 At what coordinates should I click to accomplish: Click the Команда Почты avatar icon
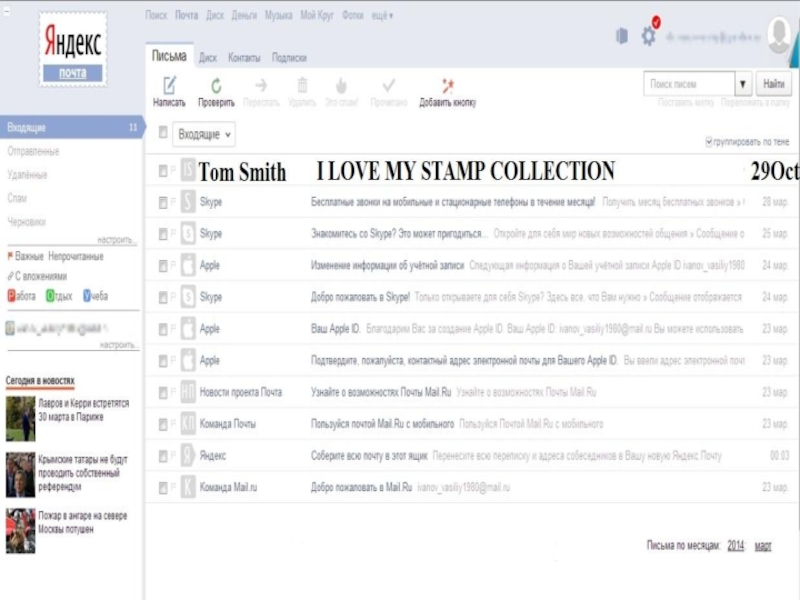(188, 424)
